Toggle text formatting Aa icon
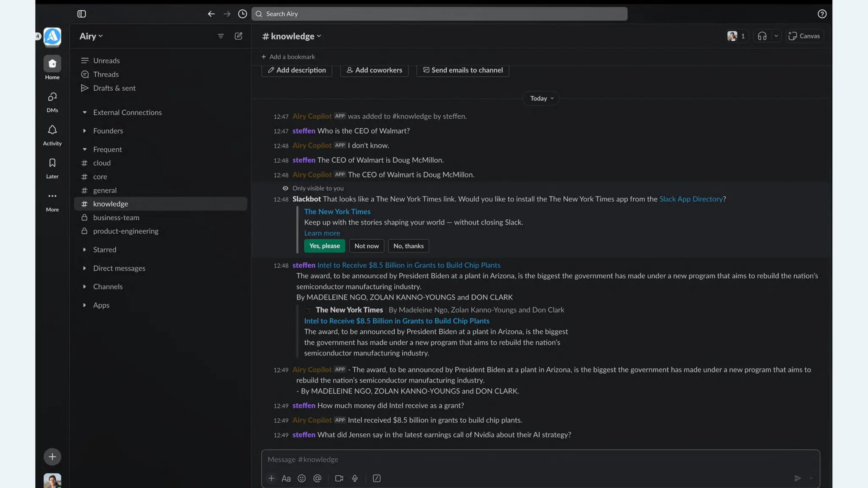This screenshot has width=868, height=488. click(x=286, y=478)
